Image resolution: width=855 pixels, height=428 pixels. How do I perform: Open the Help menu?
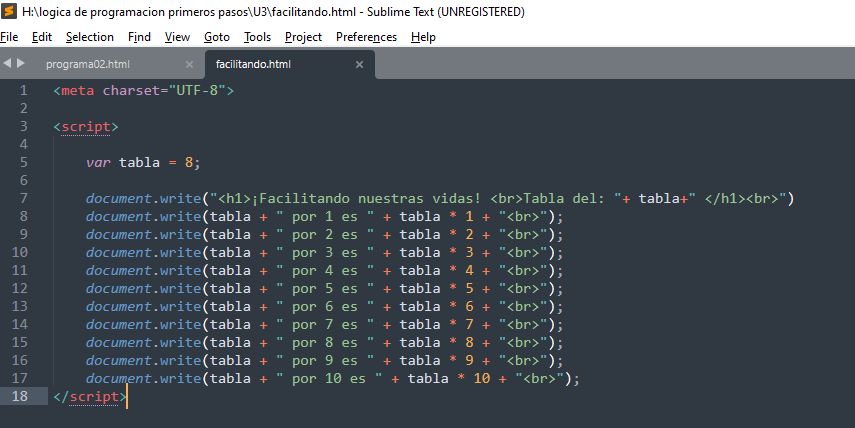pos(423,37)
